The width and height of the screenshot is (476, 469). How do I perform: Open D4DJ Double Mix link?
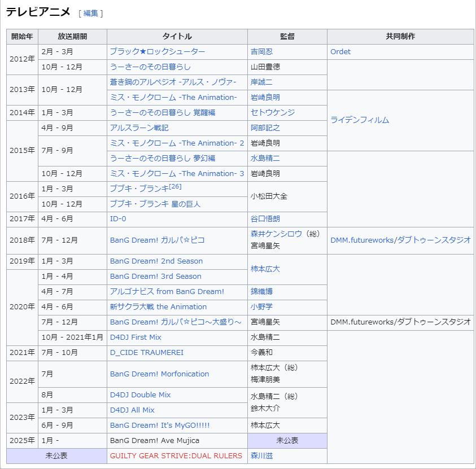point(140,395)
